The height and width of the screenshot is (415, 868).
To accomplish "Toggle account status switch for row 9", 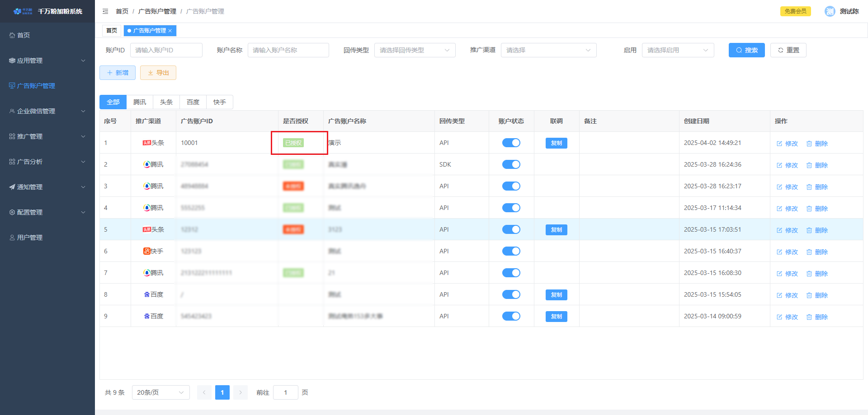I will coord(511,316).
